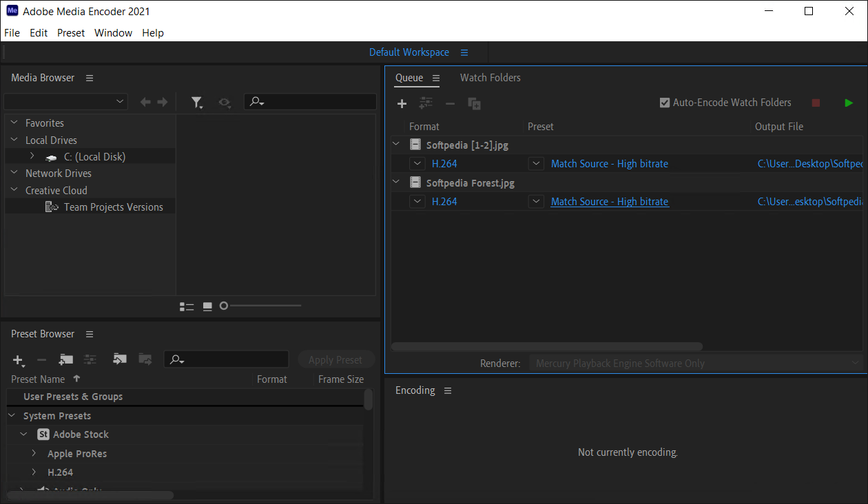Collapse Softpedia [1-2].jpg queue item
This screenshot has width=868, height=504.
click(x=396, y=145)
